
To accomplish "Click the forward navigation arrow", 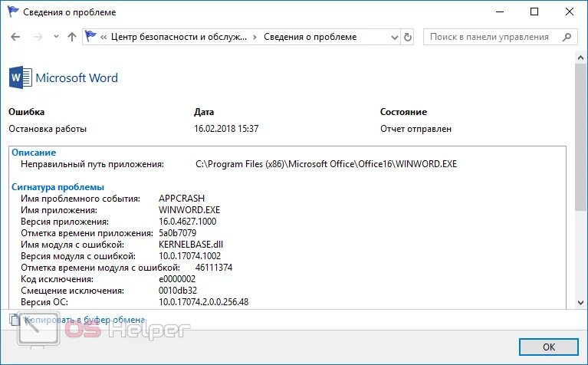I will point(38,37).
